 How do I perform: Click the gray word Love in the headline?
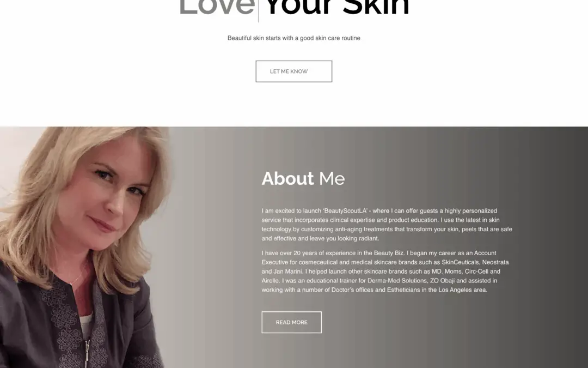pyautogui.click(x=217, y=8)
